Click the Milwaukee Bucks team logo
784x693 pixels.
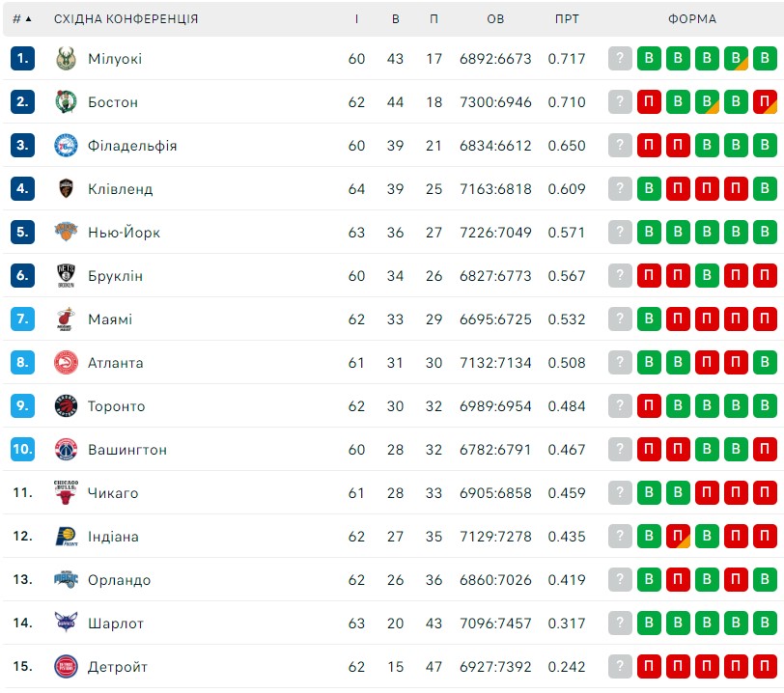[x=66, y=59]
